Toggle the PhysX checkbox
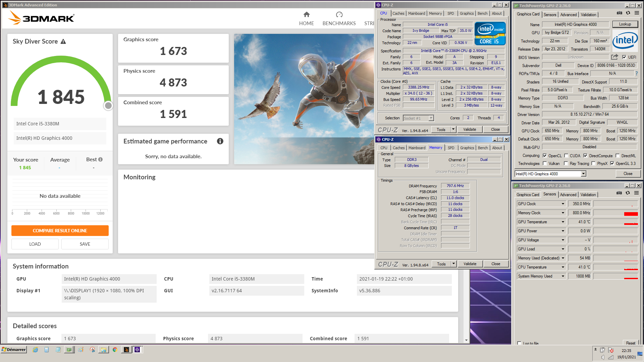 click(593, 163)
